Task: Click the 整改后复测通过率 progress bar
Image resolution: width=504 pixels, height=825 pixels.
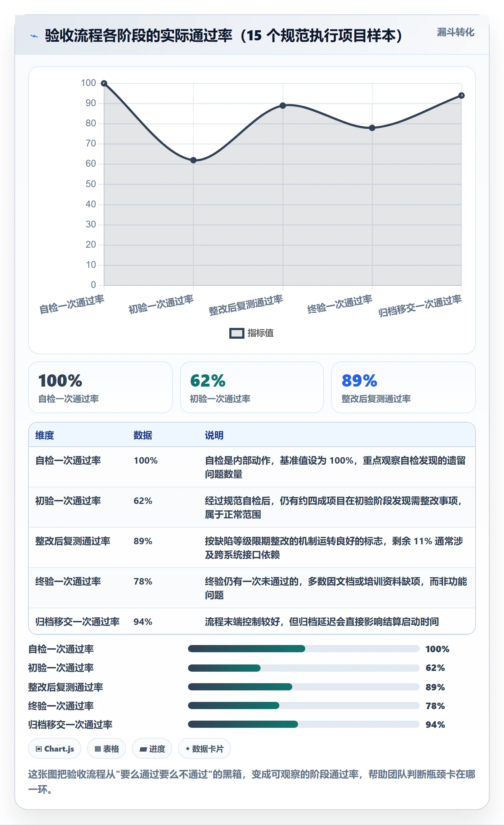Action: coord(303,687)
